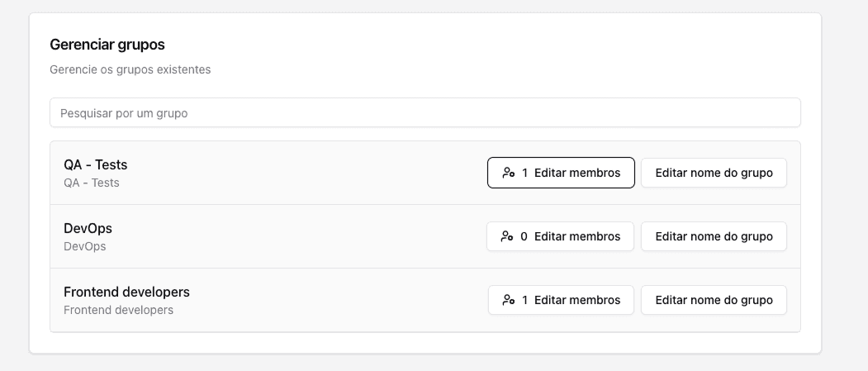
Task: Click the members icon in DevOps row
Action: [x=507, y=236]
